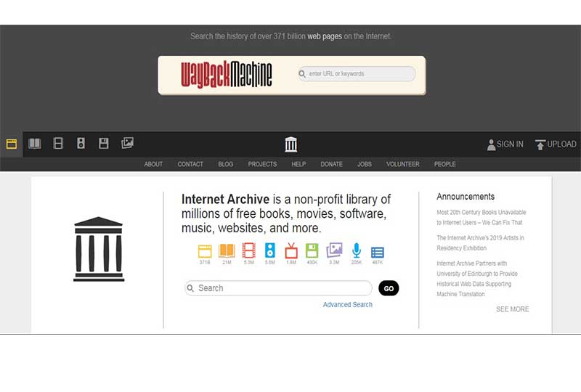Select the blue list collections icon
Screen dimensions: 581x392
click(378, 253)
